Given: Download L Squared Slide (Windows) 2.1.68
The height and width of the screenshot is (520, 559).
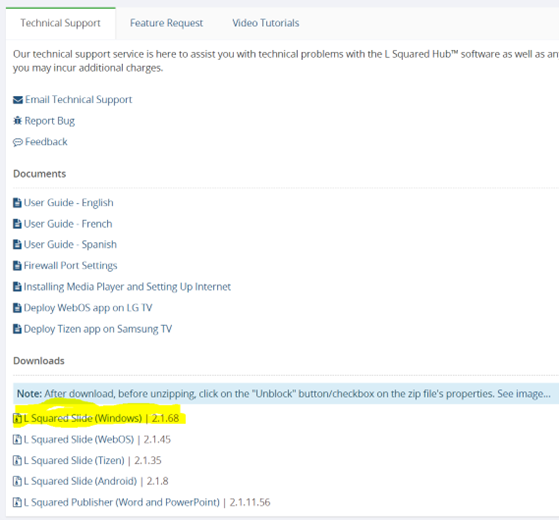Looking at the screenshot, I should click(101, 418).
